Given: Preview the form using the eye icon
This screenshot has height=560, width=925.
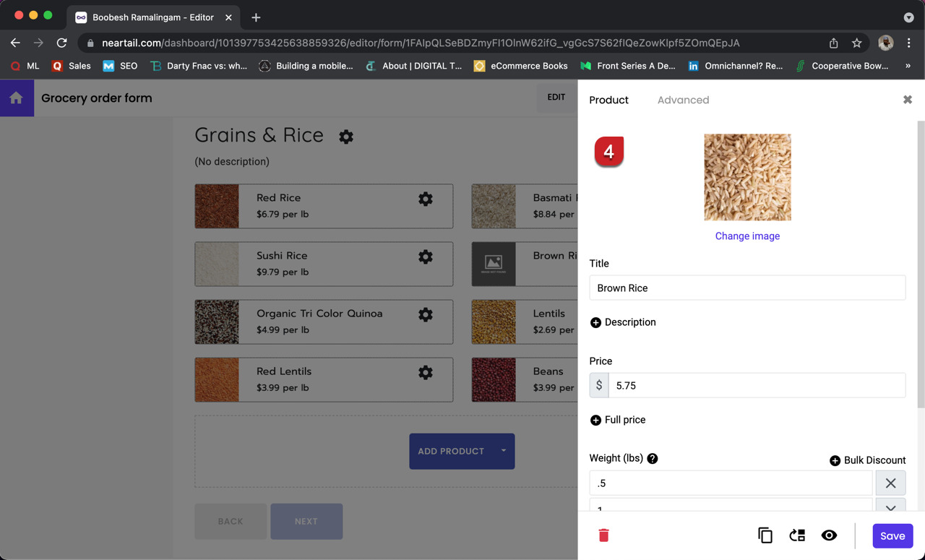Looking at the screenshot, I should (x=829, y=535).
